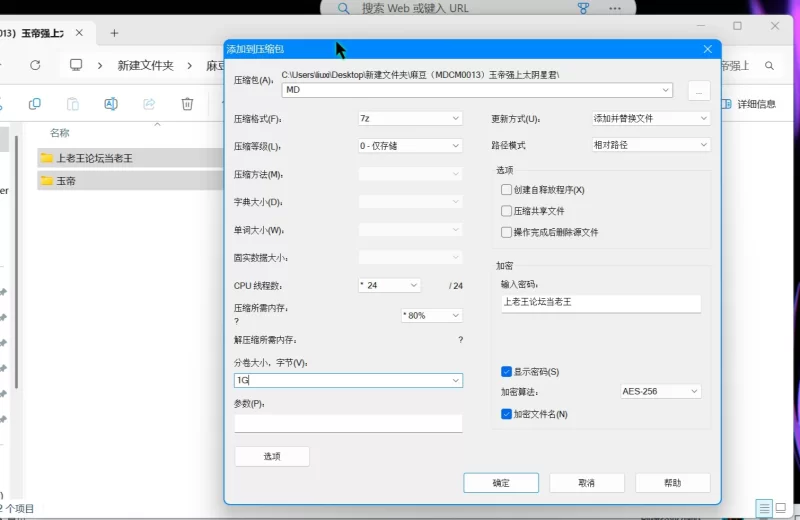This screenshot has height=520, width=800.
Task: Click the 固实数据大小 disabled dropdown
Action: (x=410, y=258)
